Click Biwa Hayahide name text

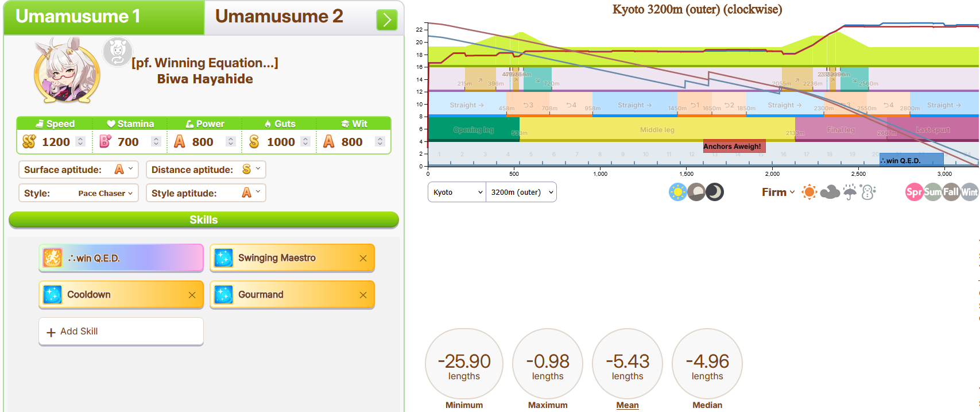[x=205, y=79]
